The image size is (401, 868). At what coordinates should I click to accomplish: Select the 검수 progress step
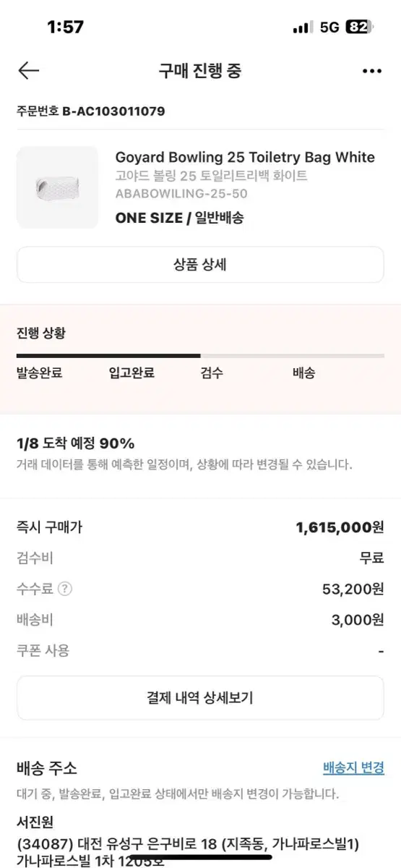(212, 373)
